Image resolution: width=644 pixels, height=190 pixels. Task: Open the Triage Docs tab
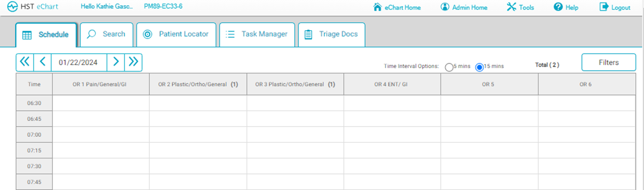pos(331,35)
